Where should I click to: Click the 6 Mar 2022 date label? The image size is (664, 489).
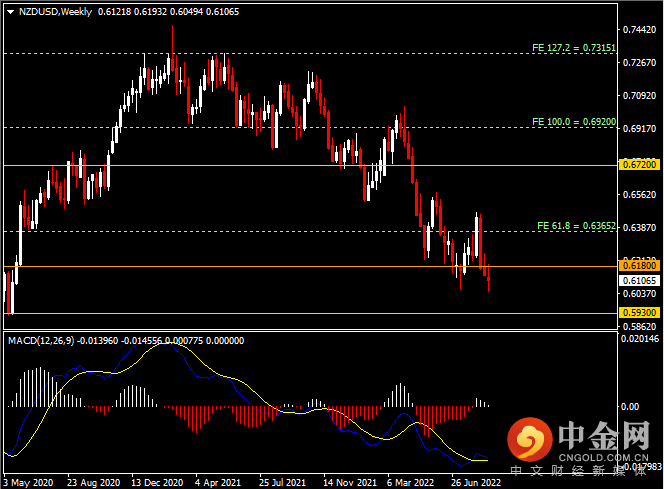410,483
